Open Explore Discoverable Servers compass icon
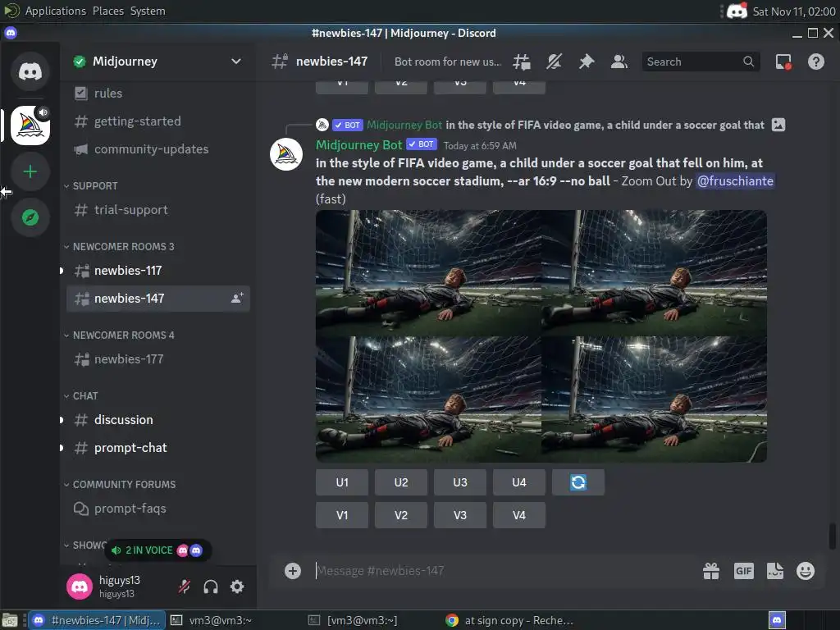Screen dimensions: 840x630 [30, 217]
